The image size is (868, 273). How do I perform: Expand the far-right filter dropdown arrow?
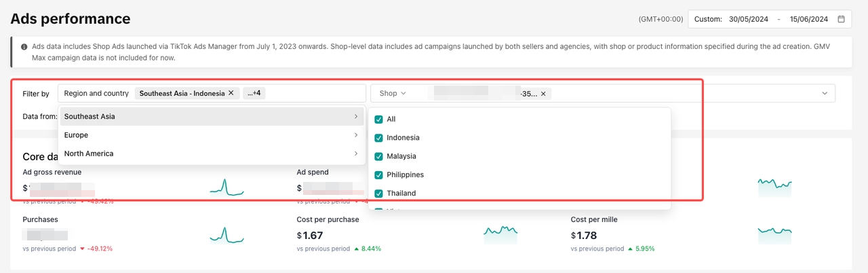coord(825,94)
